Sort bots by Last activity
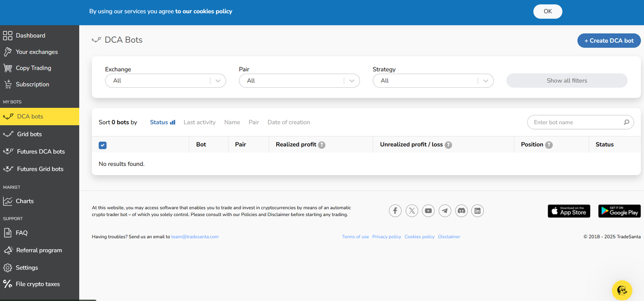 point(200,122)
